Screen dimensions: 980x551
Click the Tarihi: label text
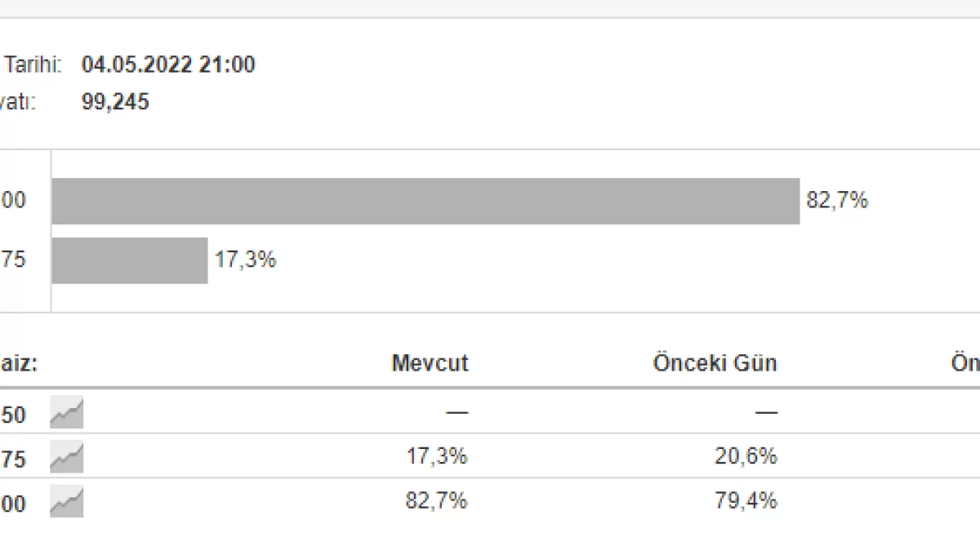click(x=33, y=65)
